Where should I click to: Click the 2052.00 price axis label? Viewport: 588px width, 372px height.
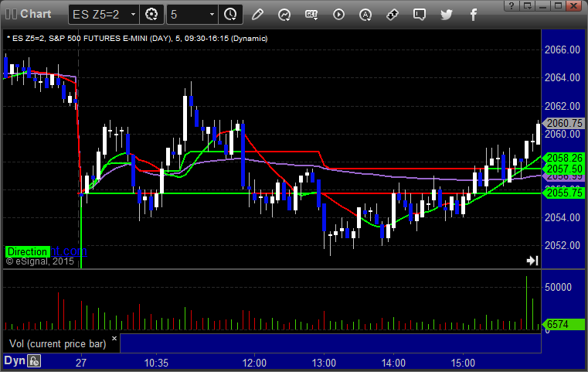coord(563,245)
